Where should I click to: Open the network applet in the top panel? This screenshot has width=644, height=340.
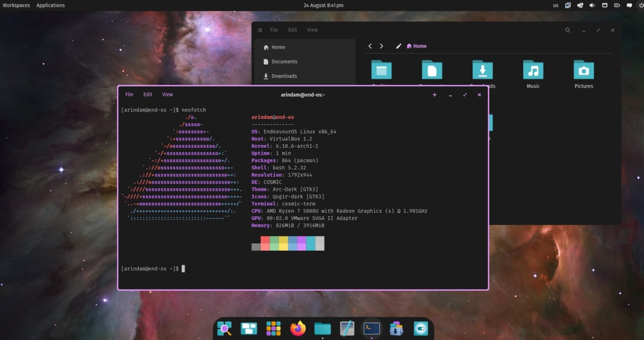coord(605,5)
